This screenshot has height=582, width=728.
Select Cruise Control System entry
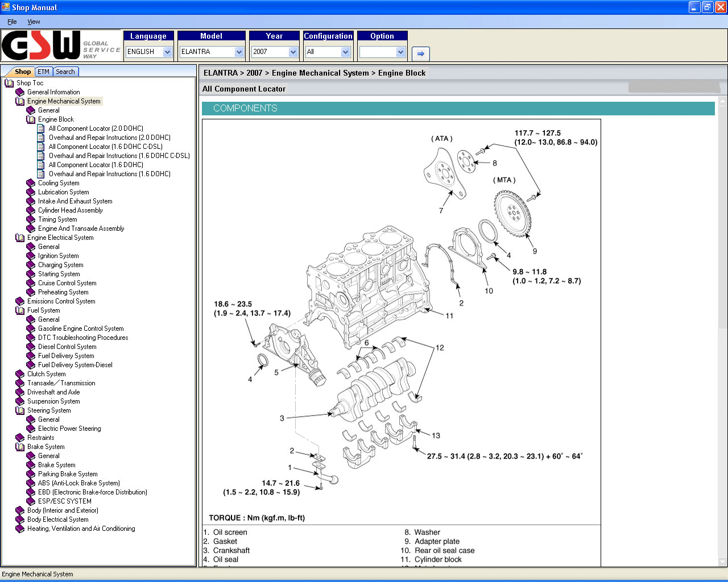[67, 283]
